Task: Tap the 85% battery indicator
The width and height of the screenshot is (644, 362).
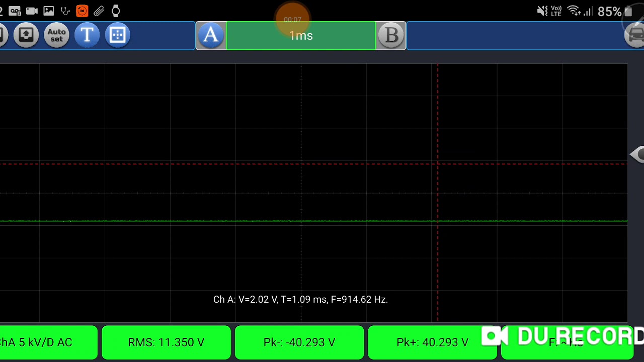Action: tap(615, 11)
